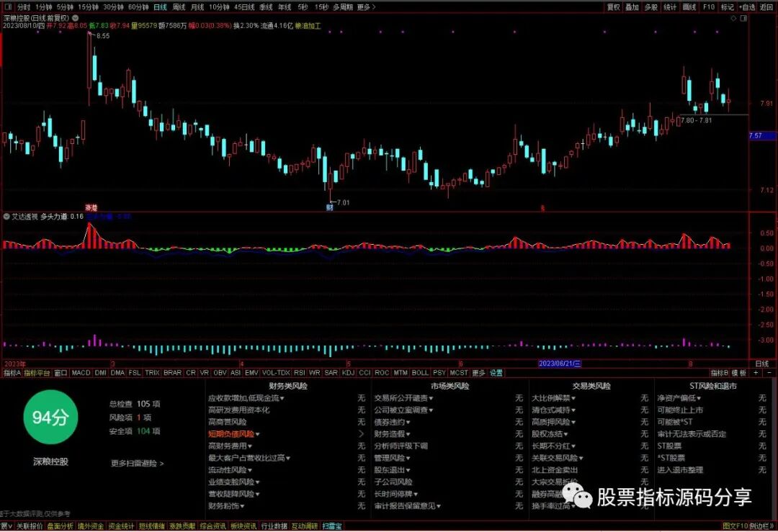Click the round arrow icon beside 深粮控股(日线 前复权)
778x532 pixels.
click(76, 18)
